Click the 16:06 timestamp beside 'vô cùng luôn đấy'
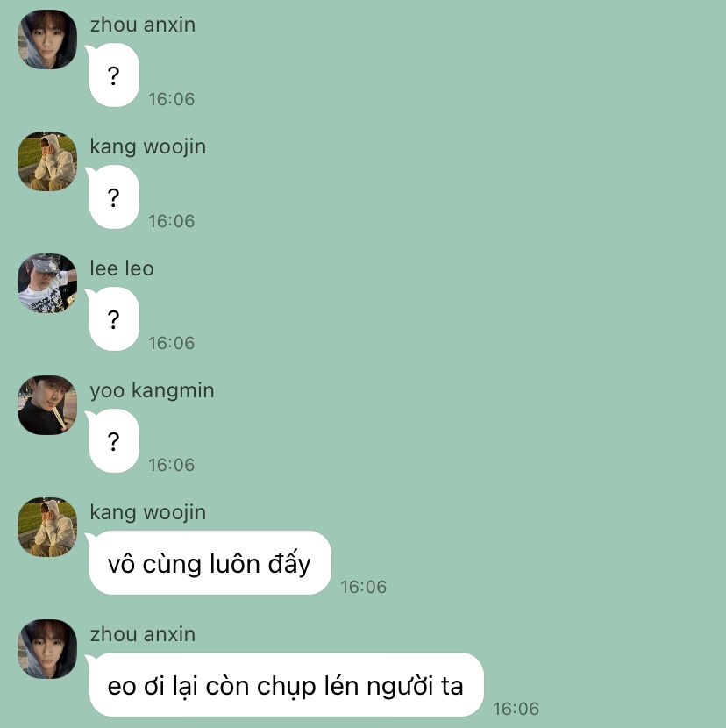The width and height of the screenshot is (726, 728). click(x=364, y=587)
